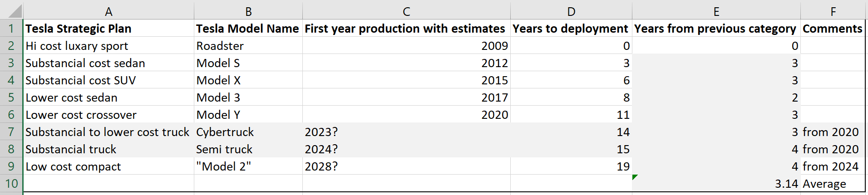Select row 7 header

pos(11,132)
